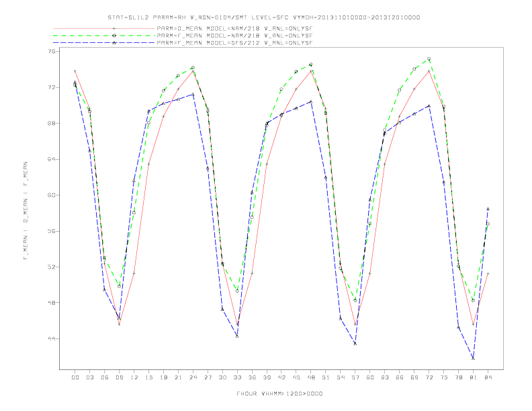Click the x-axis tick label 57
Viewport: 532px width, 411px height.
(355, 377)
